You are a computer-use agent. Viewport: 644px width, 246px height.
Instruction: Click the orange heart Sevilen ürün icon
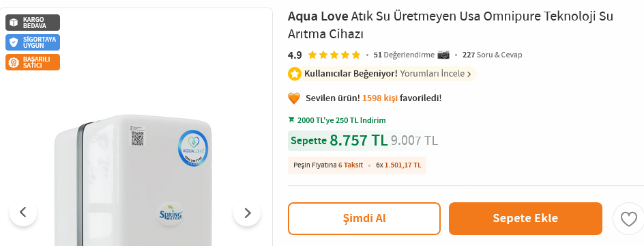coord(293,98)
